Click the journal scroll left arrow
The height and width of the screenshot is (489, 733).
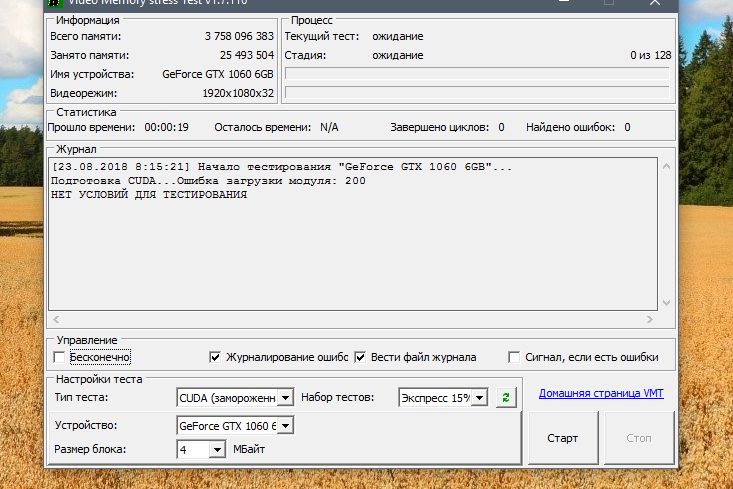pos(56,319)
